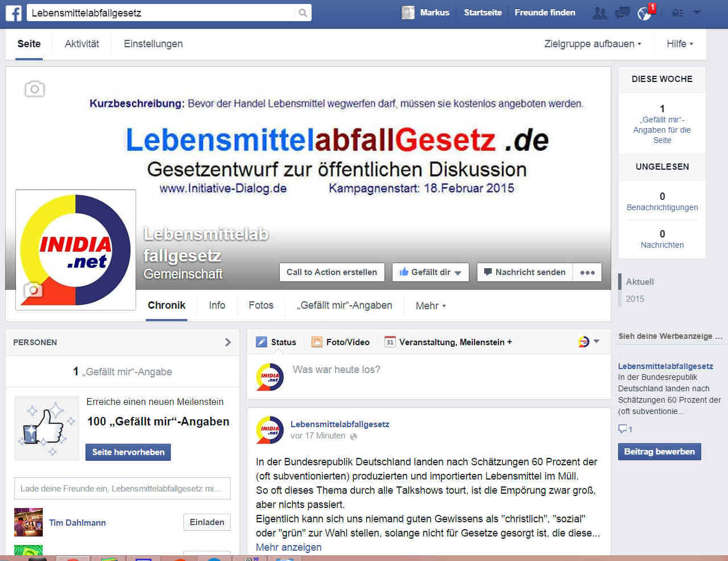The image size is (728, 561).
Task: Switch to the Aktivität tab
Action: point(82,44)
